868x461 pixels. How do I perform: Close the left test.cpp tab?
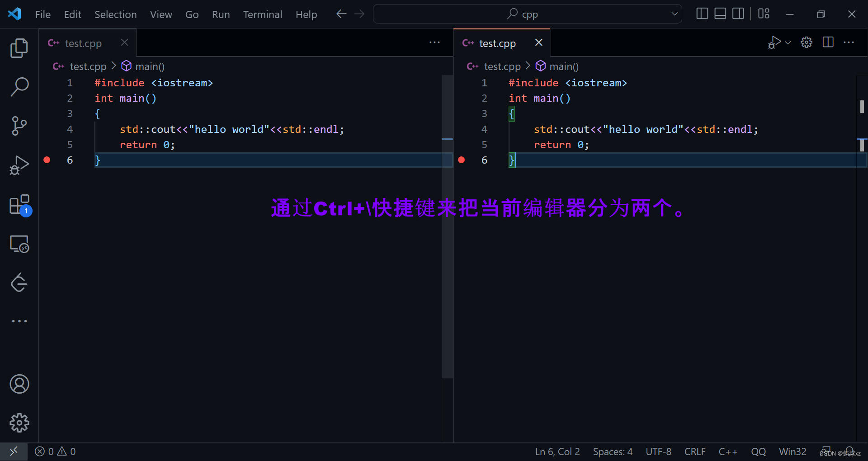125,42
